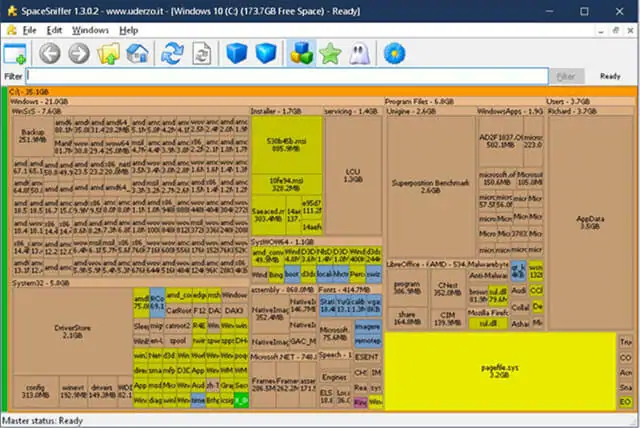Show less detail with left blue cube
This screenshot has width=640, height=428.
(x=237, y=53)
